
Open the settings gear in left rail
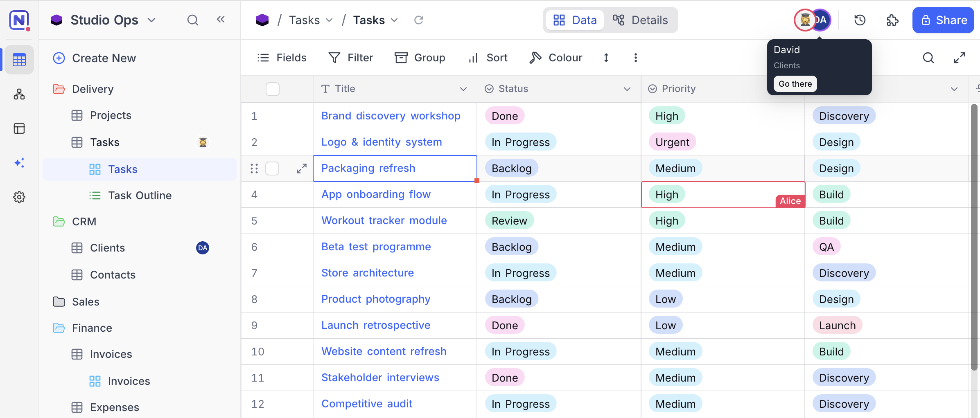coord(19,197)
